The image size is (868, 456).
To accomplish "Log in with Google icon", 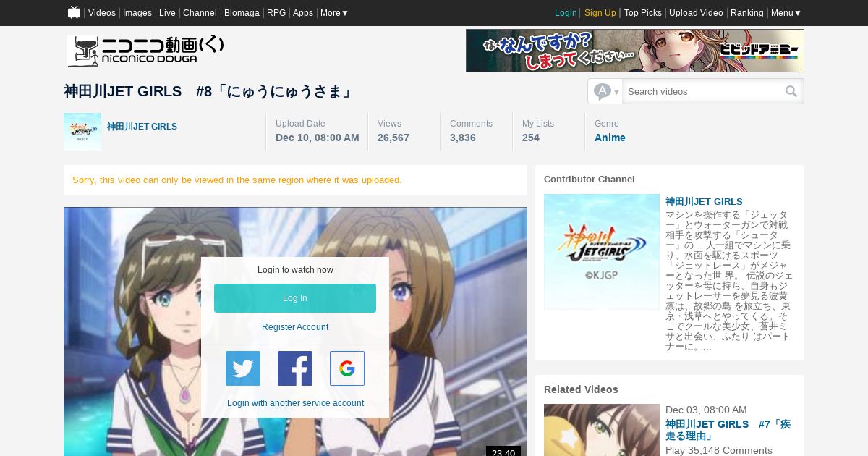I will (x=347, y=368).
